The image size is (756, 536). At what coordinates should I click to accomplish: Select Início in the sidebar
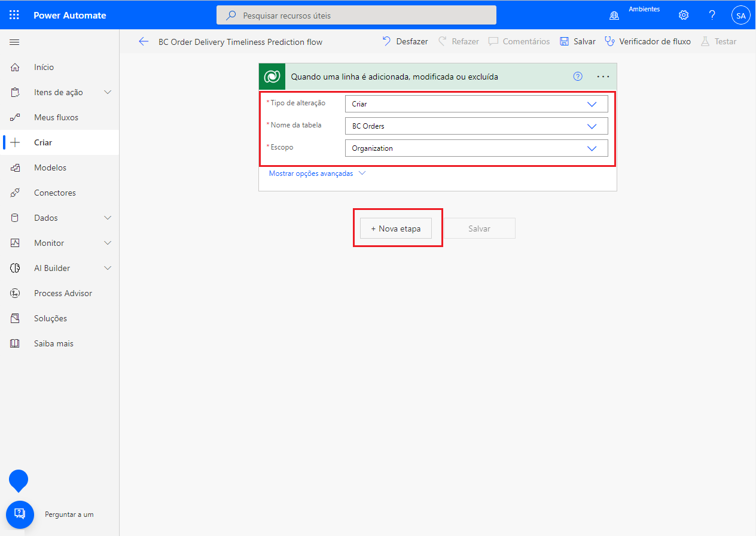tap(44, 67)
